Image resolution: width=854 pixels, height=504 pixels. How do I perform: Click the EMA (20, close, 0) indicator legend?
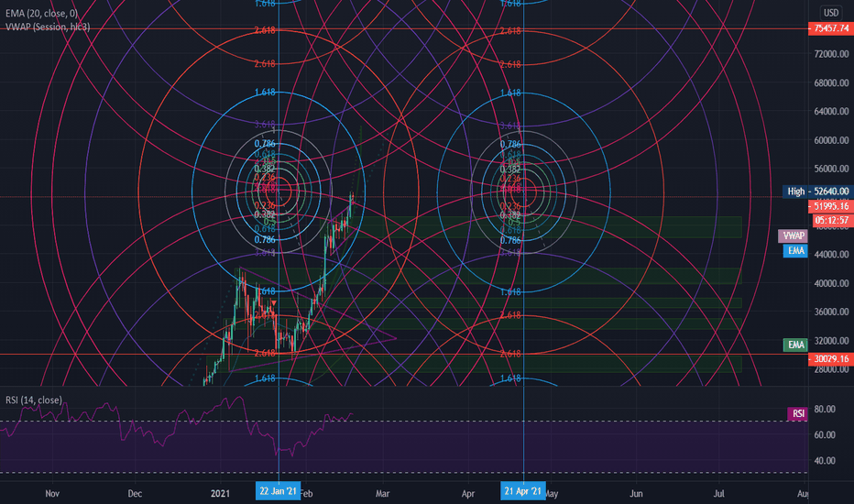click(41, 13)
